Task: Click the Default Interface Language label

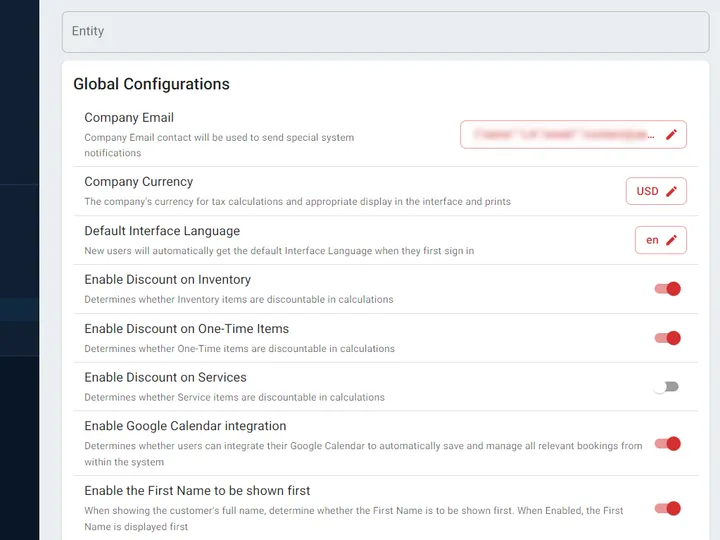Action: 162,231
